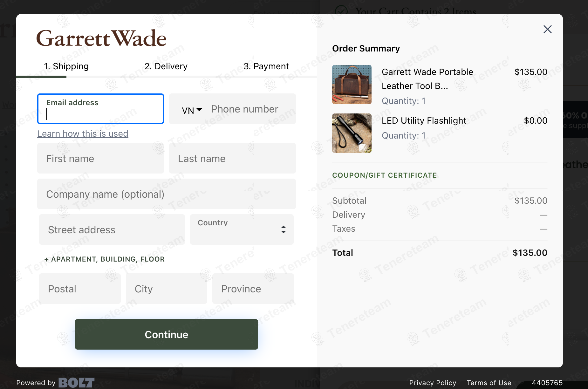This screenshot has width=588, height=389.
Task: Click the Company name optional field
Action: click(x=167, y=194)
